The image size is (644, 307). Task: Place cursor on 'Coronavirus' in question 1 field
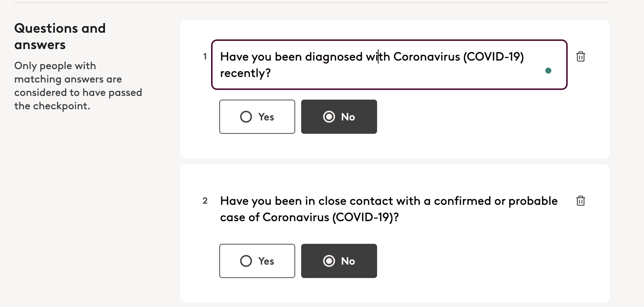427,56
